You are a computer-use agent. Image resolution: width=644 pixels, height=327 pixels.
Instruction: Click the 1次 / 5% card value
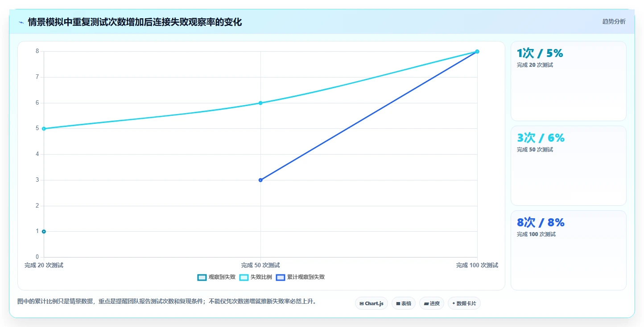[540, 53]
